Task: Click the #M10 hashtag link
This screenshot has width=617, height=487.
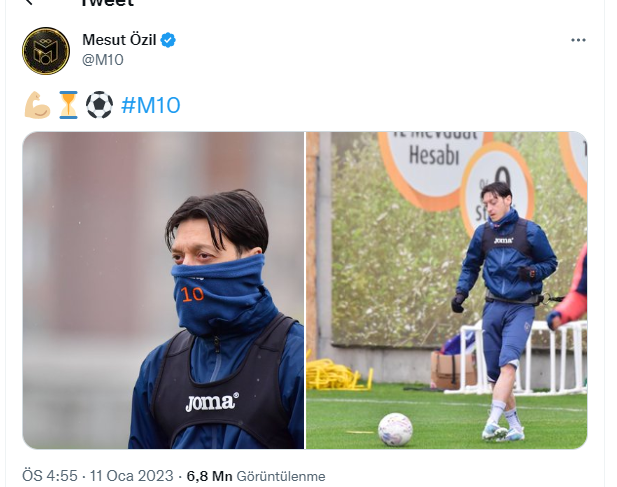Action: tap(151, 105)
